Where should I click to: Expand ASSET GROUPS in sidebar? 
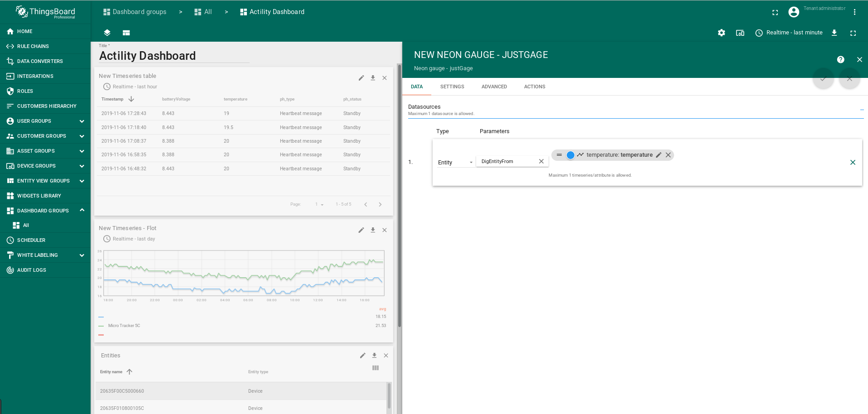click(82, 151)
